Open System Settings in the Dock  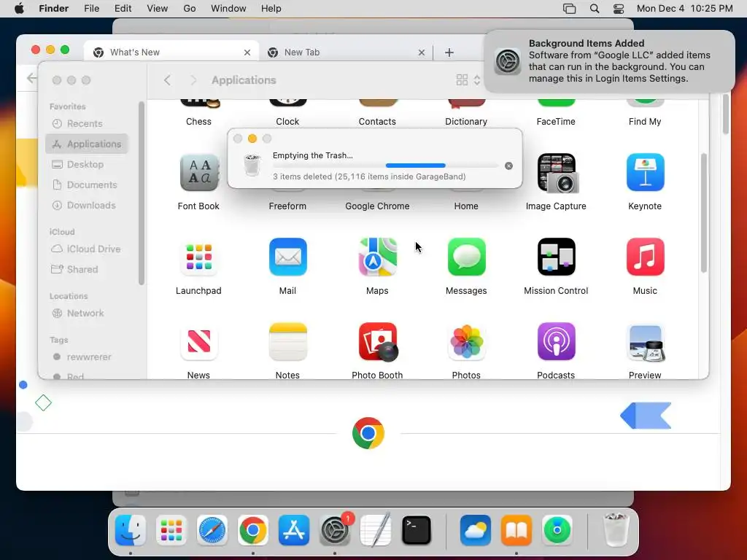coord(335,530)
